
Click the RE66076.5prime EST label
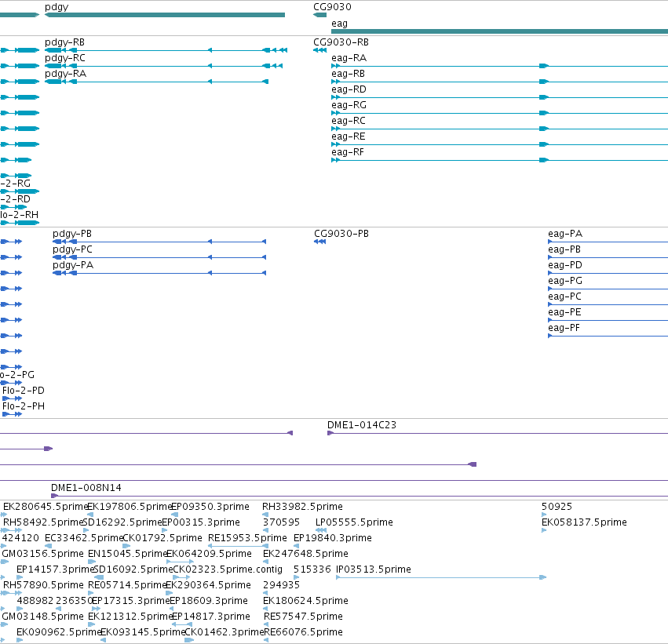click(x=303, y=632)
